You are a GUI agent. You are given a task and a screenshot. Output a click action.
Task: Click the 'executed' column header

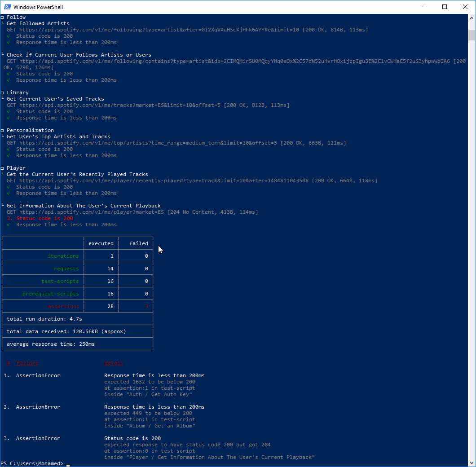point(101,243)
